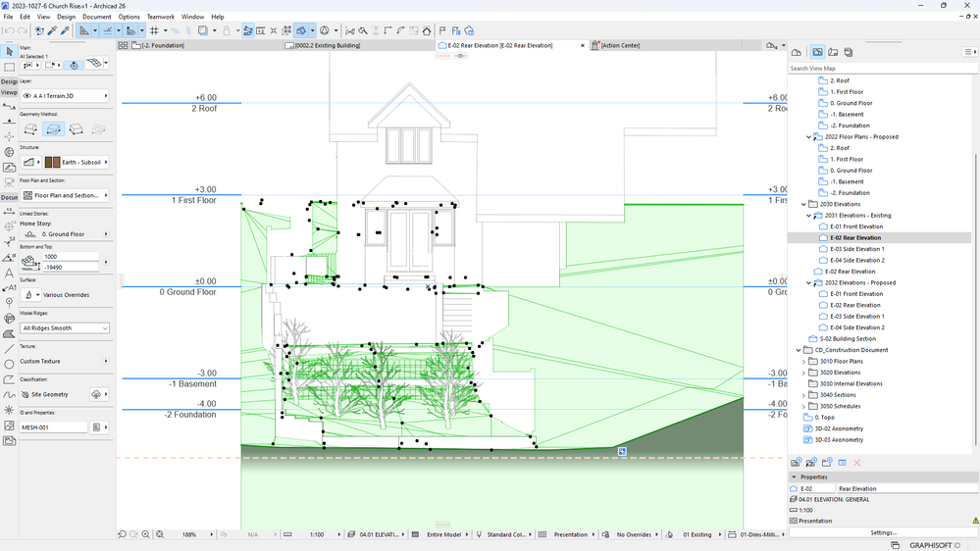Image resolution: width=980 pixels, height=551 pixels.
Task: Click the MESH-001 ID input field
Action: pos(54,427)
